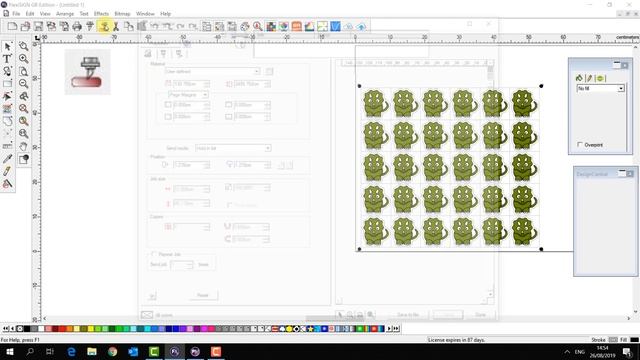The height and width of the screenshot is (360, 640).
Task: Switch to the Stroke pen tab
Action: coord(589,78)
